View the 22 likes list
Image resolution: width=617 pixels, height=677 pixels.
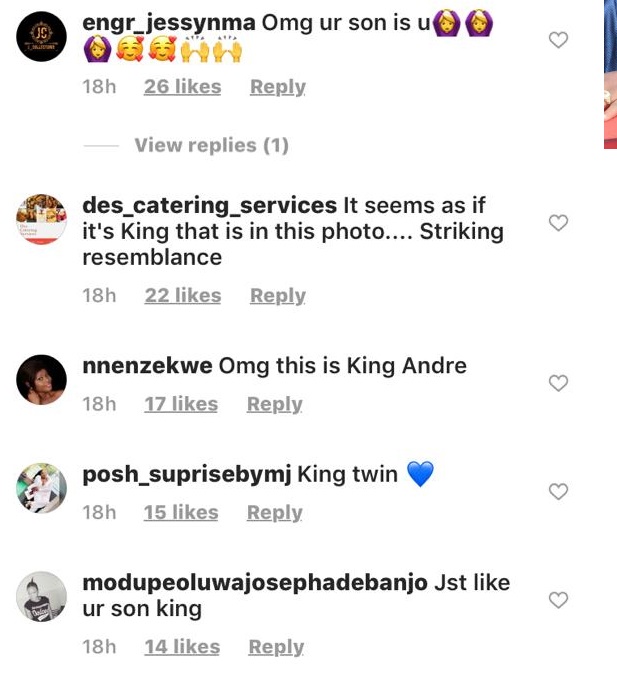tap(182, 296)
